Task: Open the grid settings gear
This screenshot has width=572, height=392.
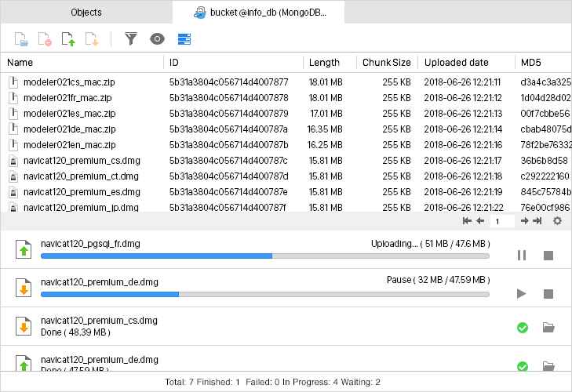Action: point(558,221)
